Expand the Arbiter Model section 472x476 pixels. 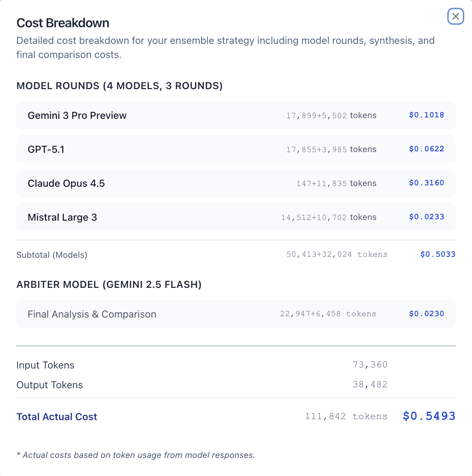110,284
